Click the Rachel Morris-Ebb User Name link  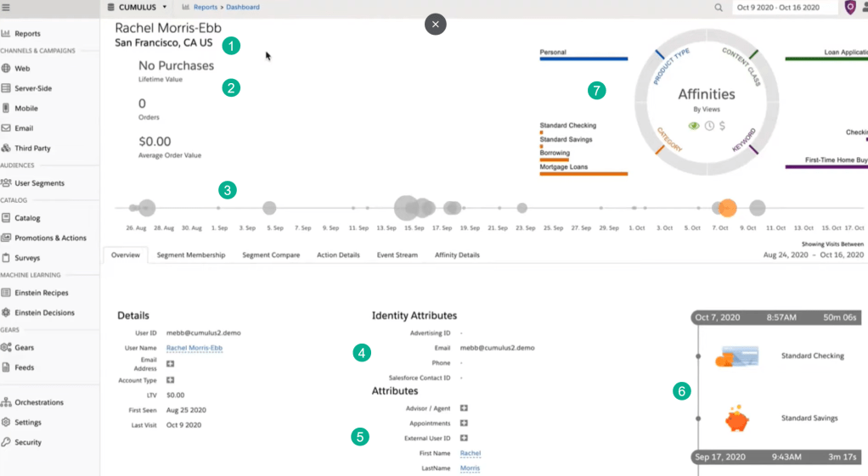click(194, 348)
